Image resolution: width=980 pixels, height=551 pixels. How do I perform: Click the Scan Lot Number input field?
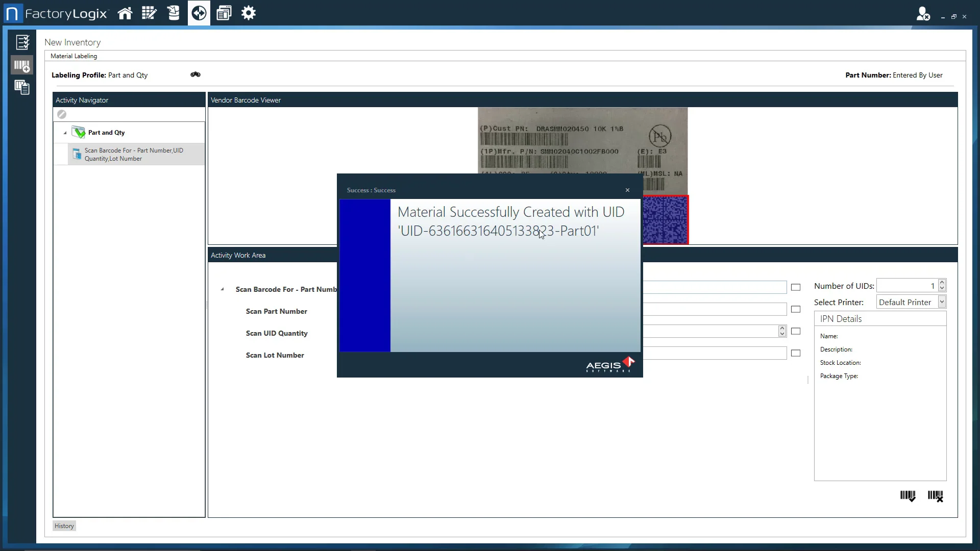715,353
